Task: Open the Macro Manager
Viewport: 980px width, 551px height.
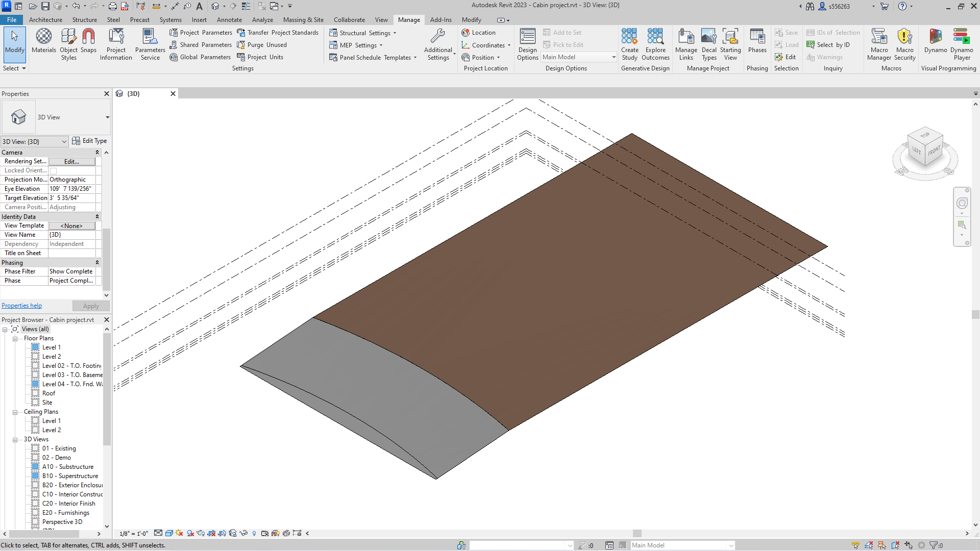Action: (879, 43)
